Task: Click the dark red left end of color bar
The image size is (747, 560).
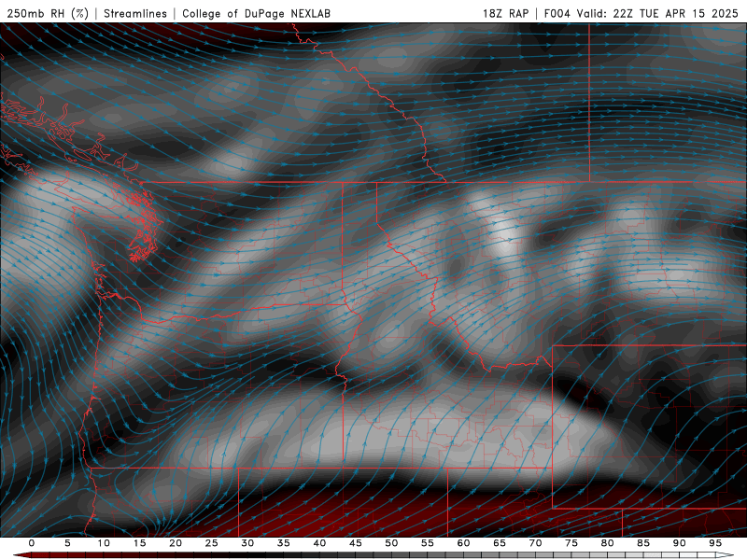Action: coord(21,555)
